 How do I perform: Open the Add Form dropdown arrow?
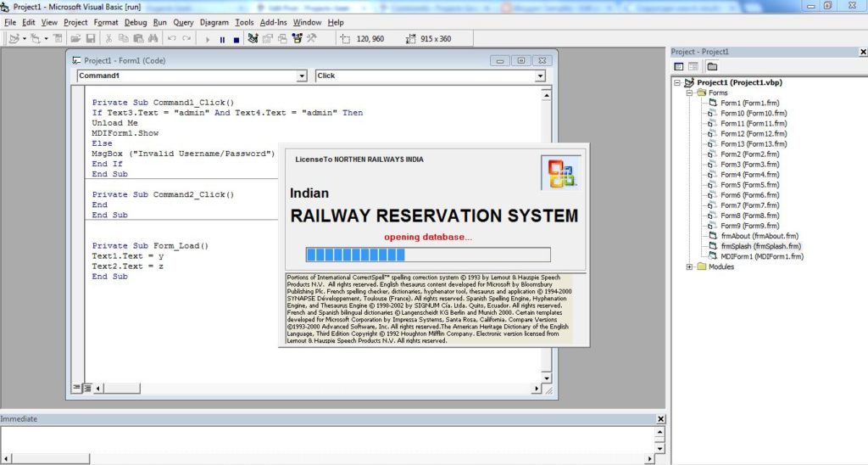46,39
